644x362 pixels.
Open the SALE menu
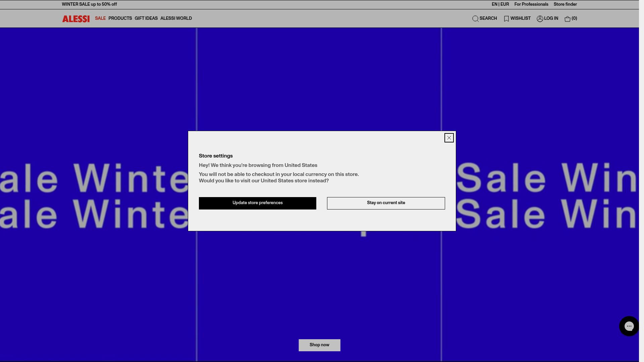[x=100, y=18]
